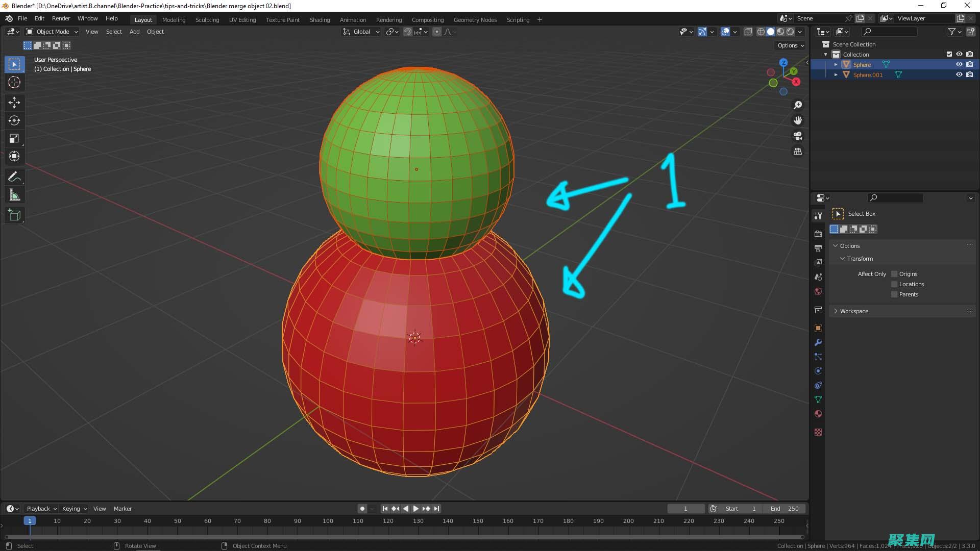Viewport: 980px width, 551px height.
Task: Toggle camera view icon in viewport
Action: coord(797,136)
